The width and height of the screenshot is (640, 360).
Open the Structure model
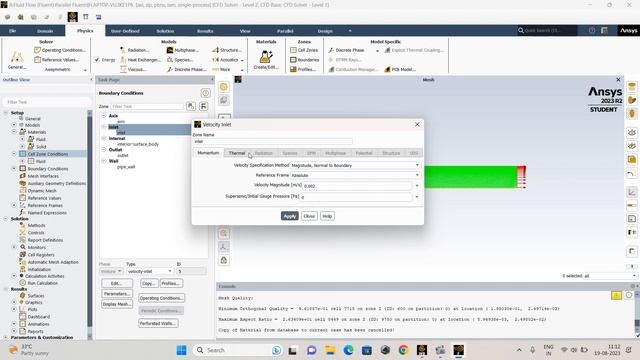pyautogui.click(x=227, y=50)
